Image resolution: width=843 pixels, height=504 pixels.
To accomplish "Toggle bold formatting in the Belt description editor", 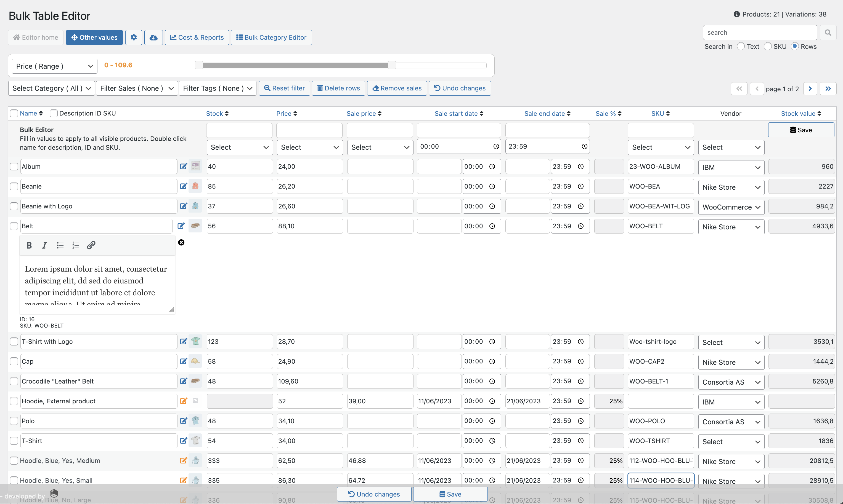I will tap(29, 245).
